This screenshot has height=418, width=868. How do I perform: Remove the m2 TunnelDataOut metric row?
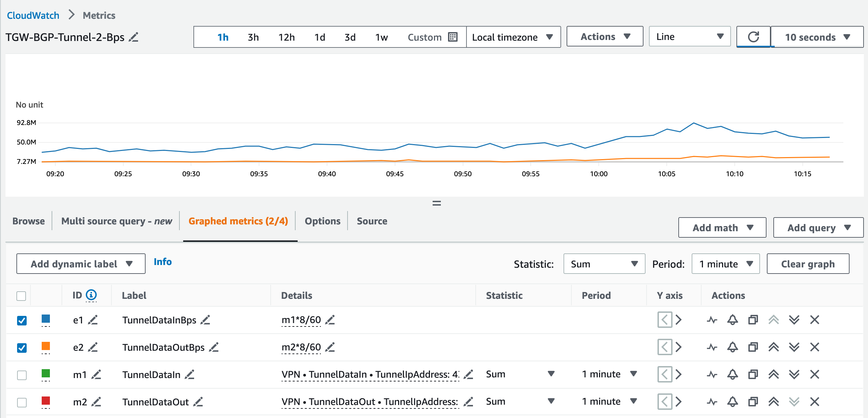point(814,402)
